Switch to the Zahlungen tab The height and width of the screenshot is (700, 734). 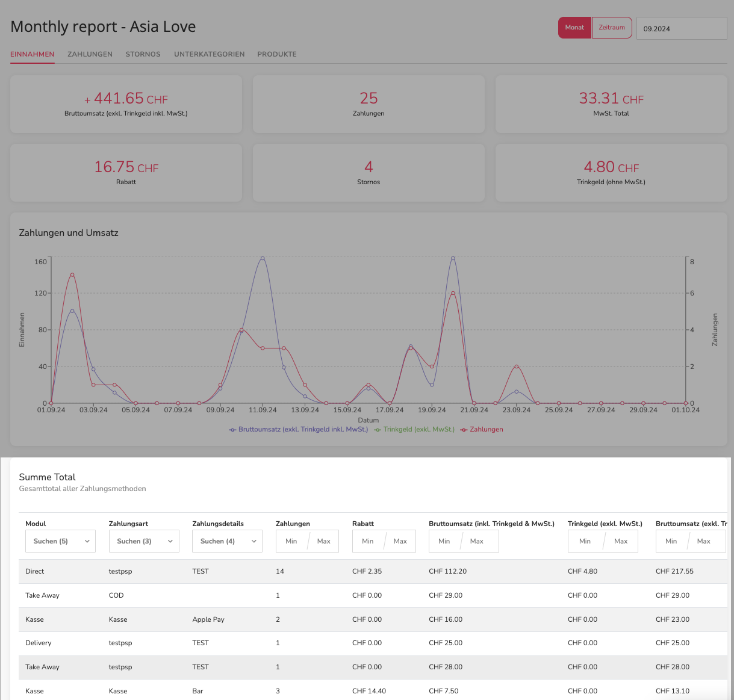coord(90,54)
